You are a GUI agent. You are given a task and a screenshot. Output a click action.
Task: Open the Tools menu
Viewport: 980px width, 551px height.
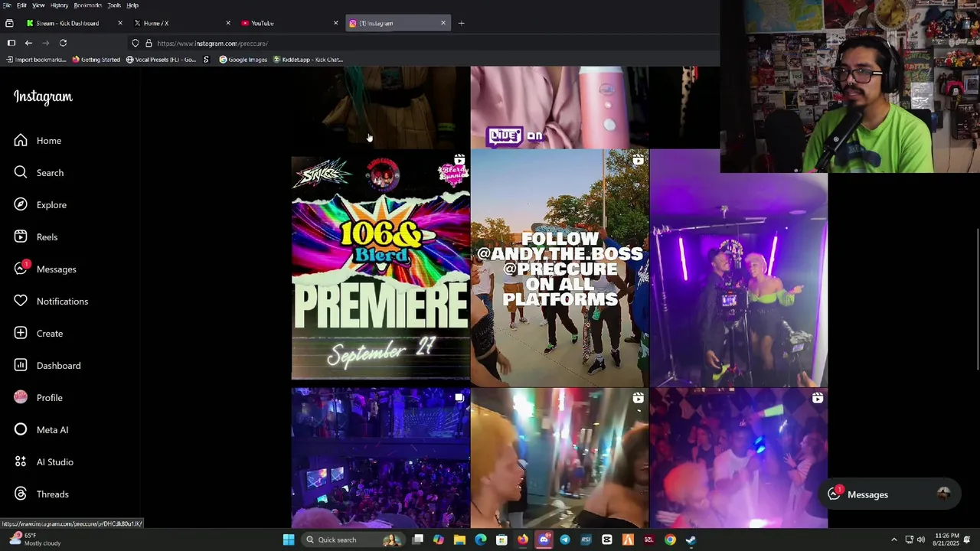click(x=114, y=5)
